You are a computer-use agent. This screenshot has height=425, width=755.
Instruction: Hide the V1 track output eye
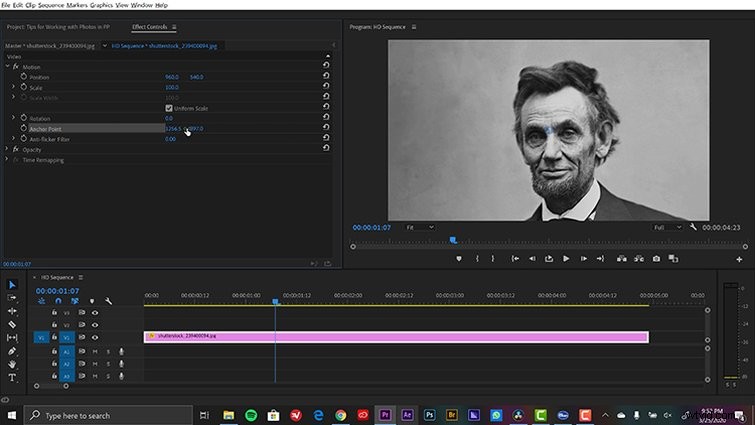pos(95,337)
